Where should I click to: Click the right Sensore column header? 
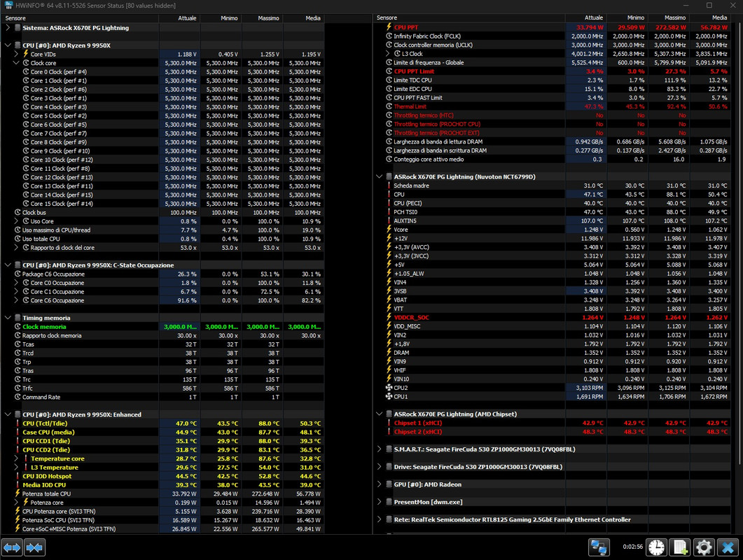point(469,17)
